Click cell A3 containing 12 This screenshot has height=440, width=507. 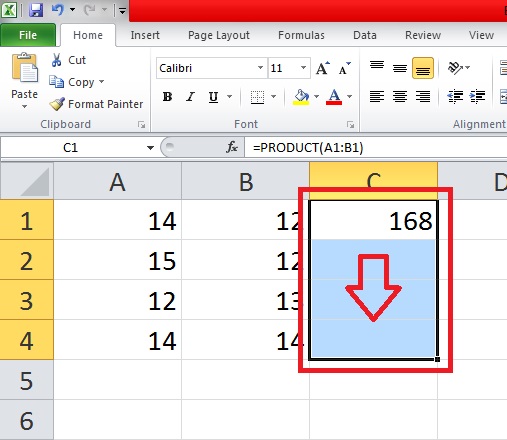pos(118,300)
